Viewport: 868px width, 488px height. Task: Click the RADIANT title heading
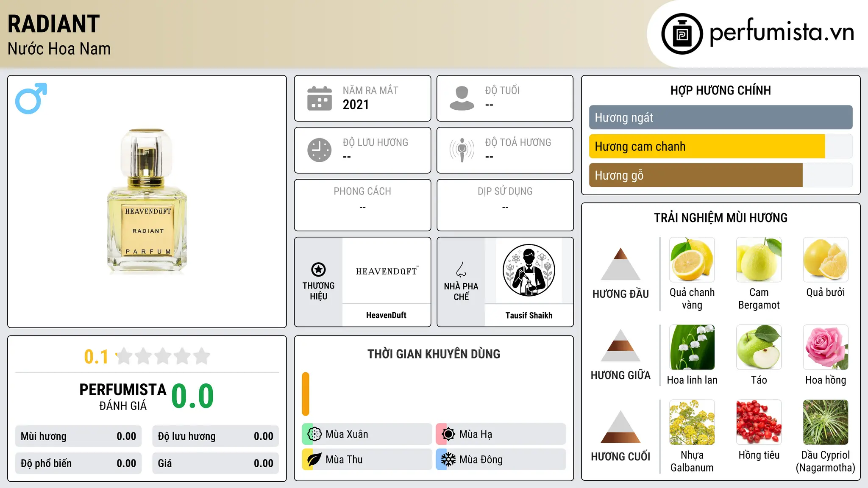(x=54, y=24)
